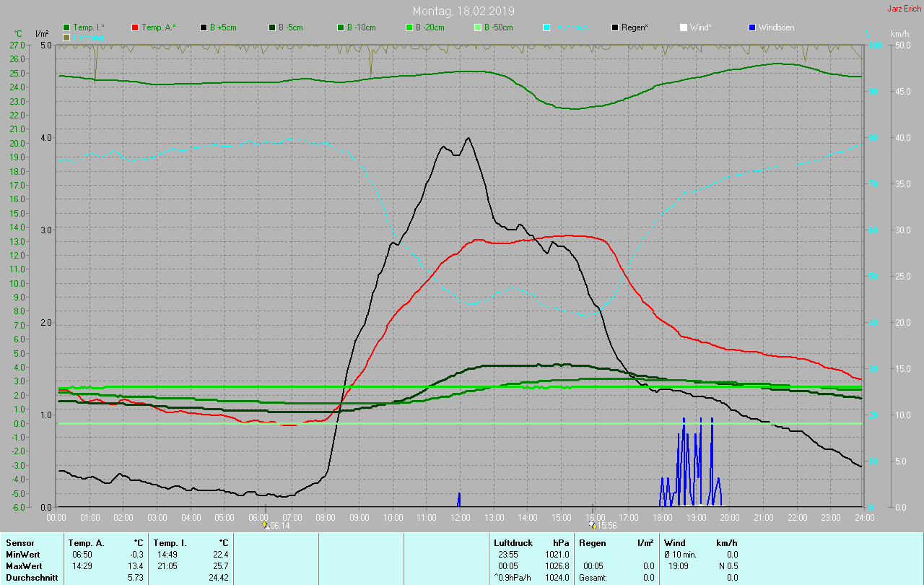This screenshot has height=585, width=924.
Task: Click the MaxWert row label
Action: (x=22, y=566)
